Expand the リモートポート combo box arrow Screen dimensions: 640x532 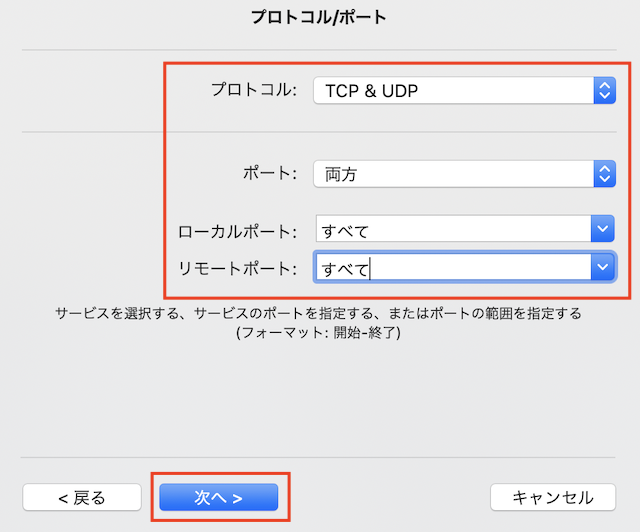[x=602, y=267]
